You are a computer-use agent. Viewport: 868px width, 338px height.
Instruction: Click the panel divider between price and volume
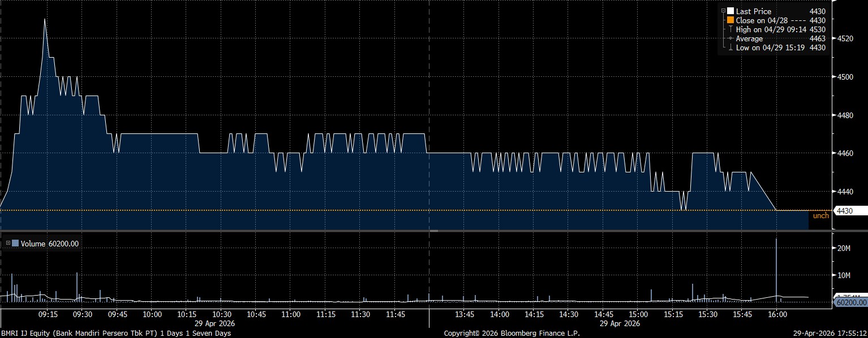[434, 231]
